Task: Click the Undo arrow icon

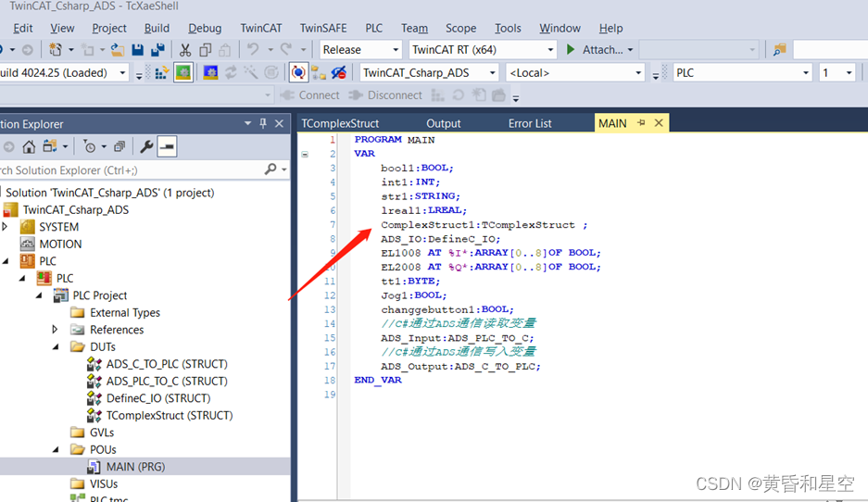Action: pos(252,50)
